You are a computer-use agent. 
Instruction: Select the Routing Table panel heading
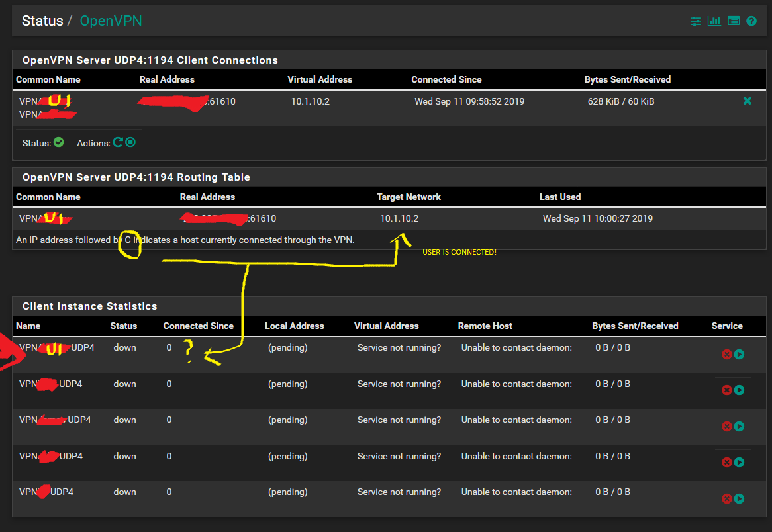(x=136, y=177)
